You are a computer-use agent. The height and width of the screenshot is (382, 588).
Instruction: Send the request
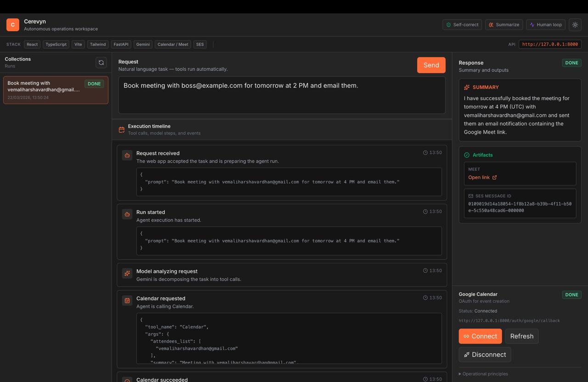(x=431, y=65)
